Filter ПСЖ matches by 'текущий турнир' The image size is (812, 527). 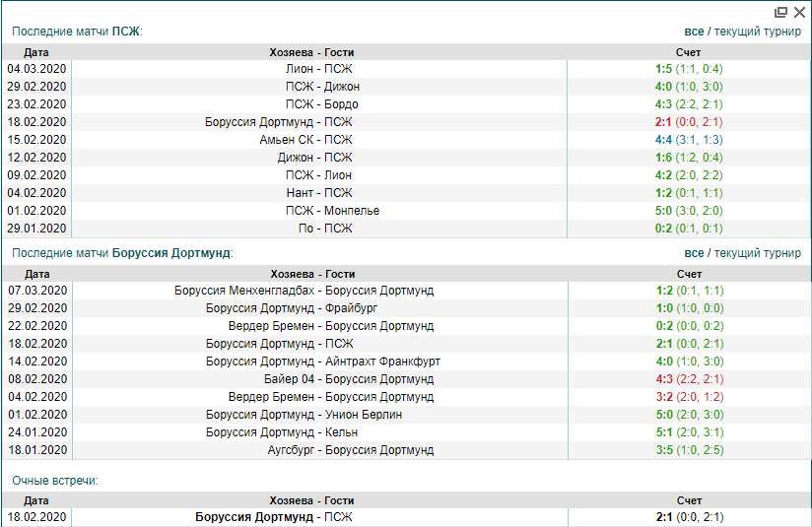[757, 32]
